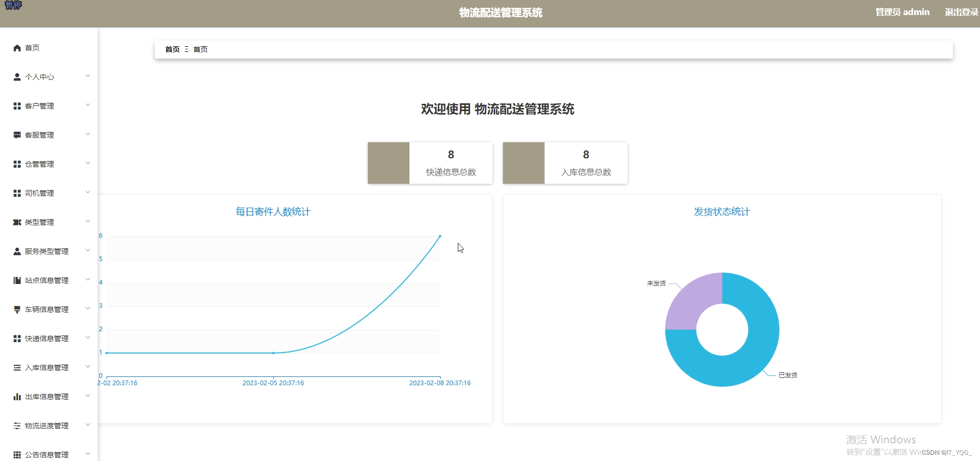Expand the 快递信息管理 chevron arrow
This screenshot has height=461, width=980.
point(88,337)
